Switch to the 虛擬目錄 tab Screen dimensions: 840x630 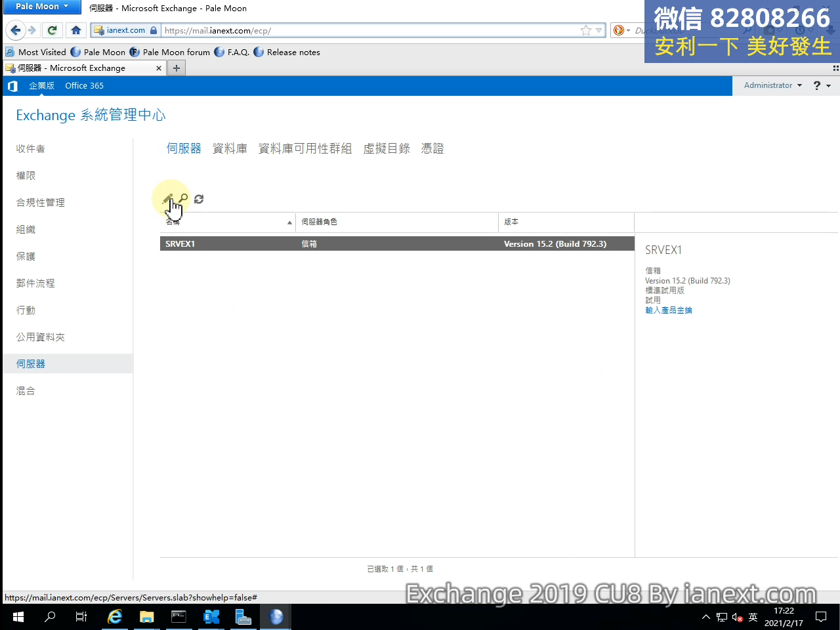click(x=387, y=149)
